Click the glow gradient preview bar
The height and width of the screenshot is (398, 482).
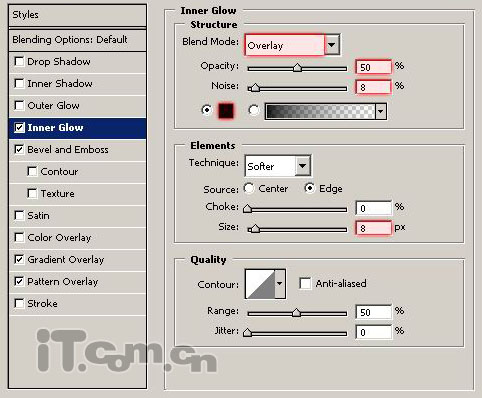click(320, 111)
